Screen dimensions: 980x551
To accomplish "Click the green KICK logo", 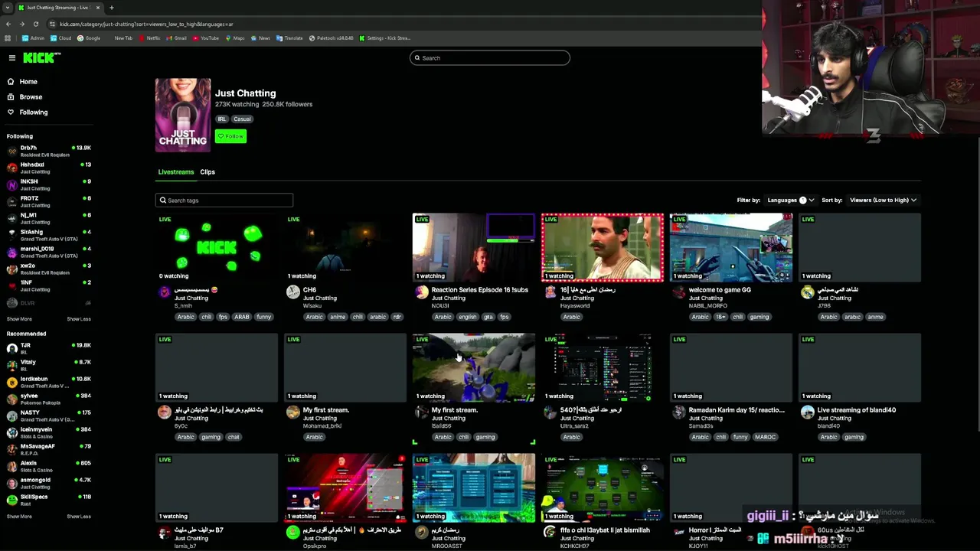I will pos(41,58).
